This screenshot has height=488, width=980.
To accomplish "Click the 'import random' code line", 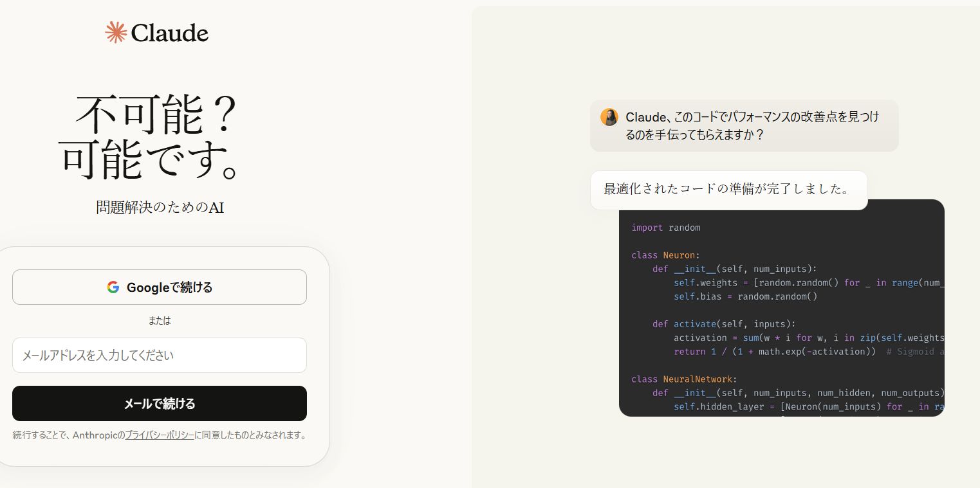I will click(665, 228).
